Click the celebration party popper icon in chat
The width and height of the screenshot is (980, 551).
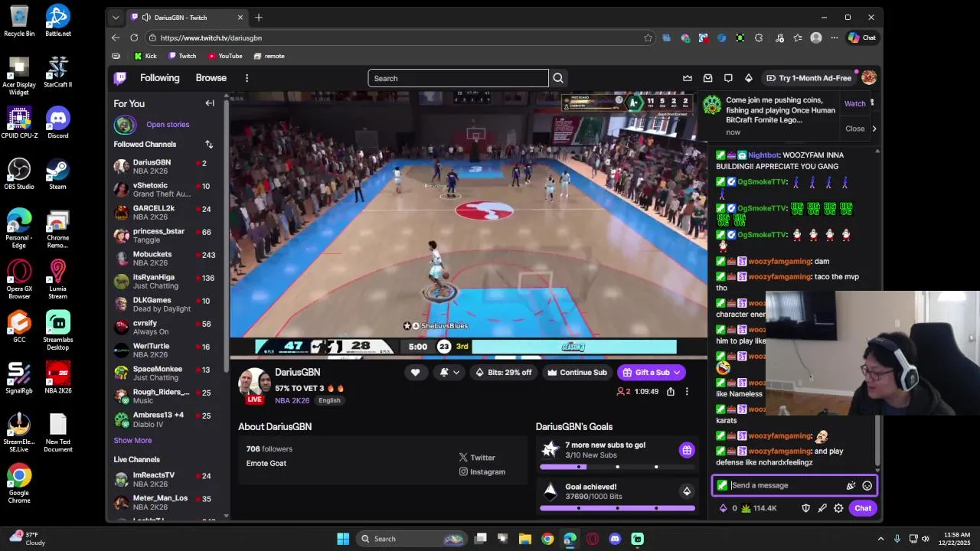tap(851, 485)
